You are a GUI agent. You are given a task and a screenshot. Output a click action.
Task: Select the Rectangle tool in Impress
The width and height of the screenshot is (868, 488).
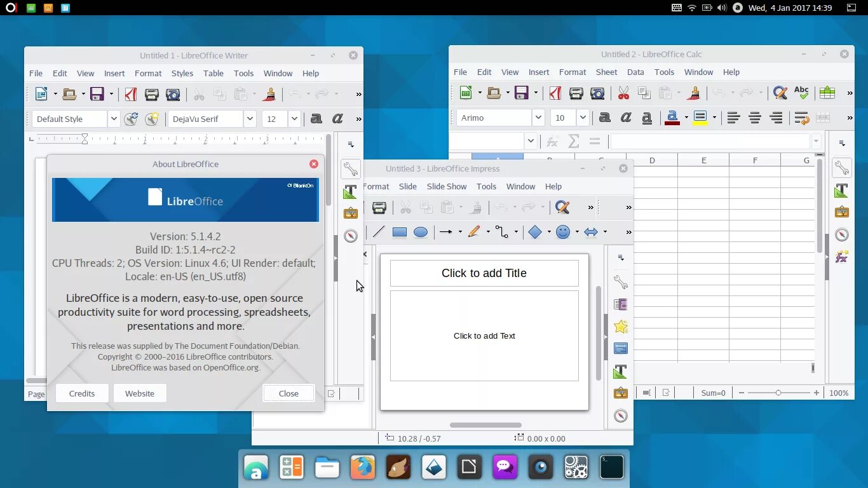point(400,232)
